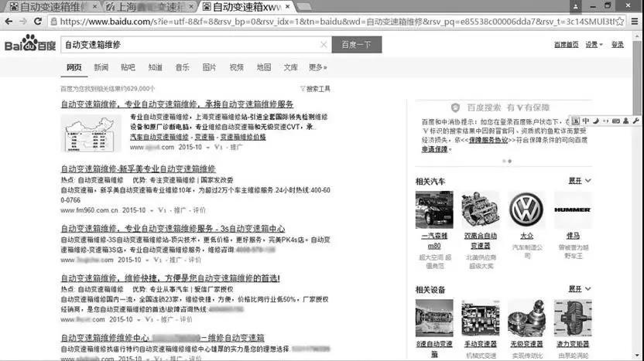Switch to the first carousel dot
This screenshot has height=361, width=644.
(504, 162)
